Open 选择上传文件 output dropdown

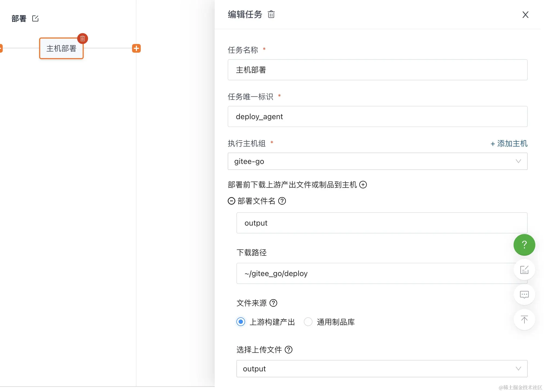(382, 369)
